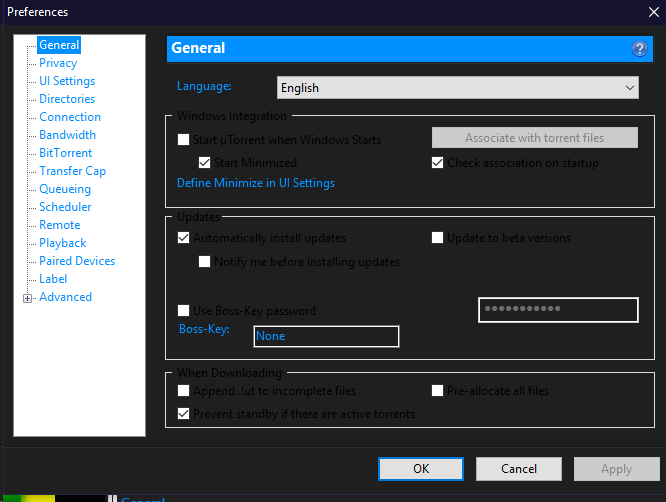Viewport: 666px width, 502px height.
Task: Open the Language dropdown
Action: [x=457, y=88]
